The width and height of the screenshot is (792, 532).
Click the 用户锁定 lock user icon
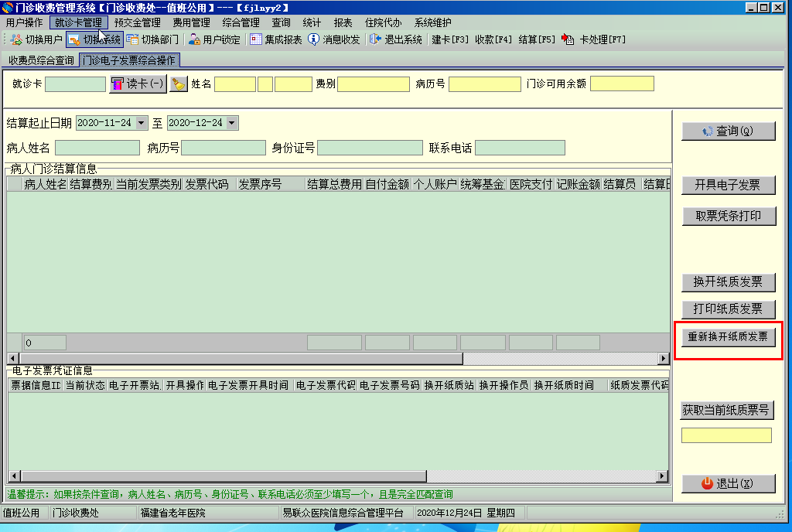pos(194,39)
